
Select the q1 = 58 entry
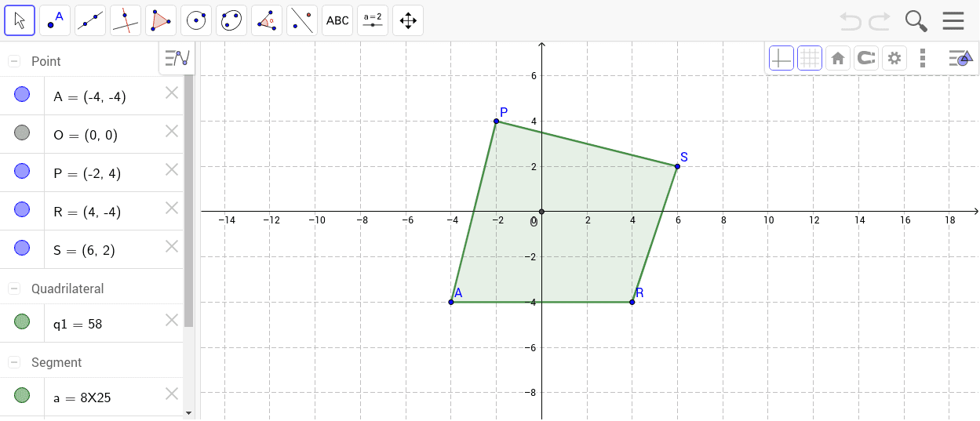click(78, 324)
